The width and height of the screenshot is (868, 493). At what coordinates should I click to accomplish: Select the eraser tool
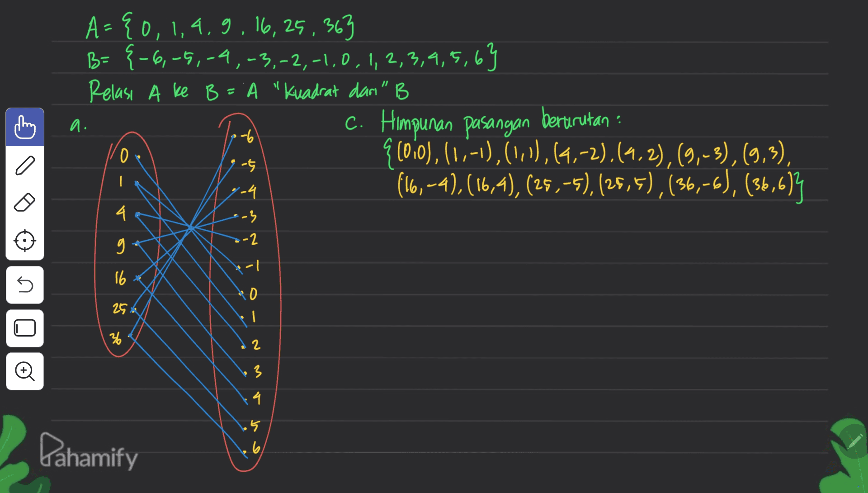click(25, 202)
